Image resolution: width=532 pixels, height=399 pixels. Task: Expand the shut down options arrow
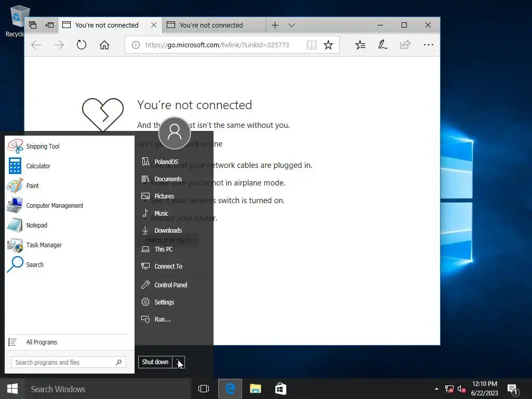[179, 362]
